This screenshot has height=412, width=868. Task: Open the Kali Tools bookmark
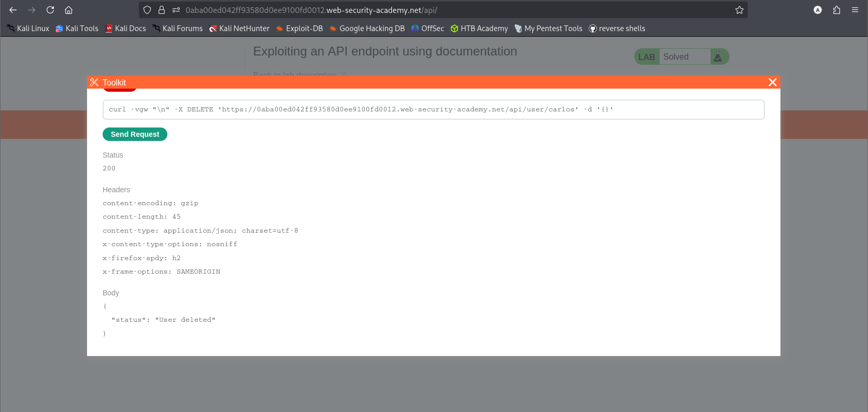77,29
